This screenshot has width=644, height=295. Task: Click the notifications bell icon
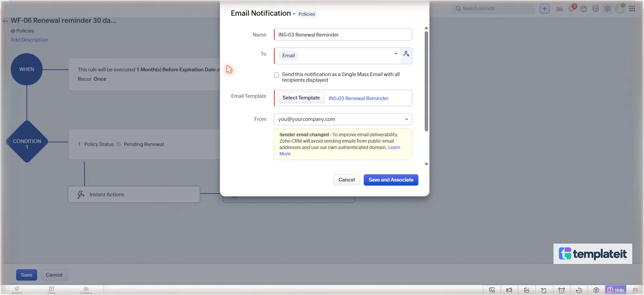[572, 8]
